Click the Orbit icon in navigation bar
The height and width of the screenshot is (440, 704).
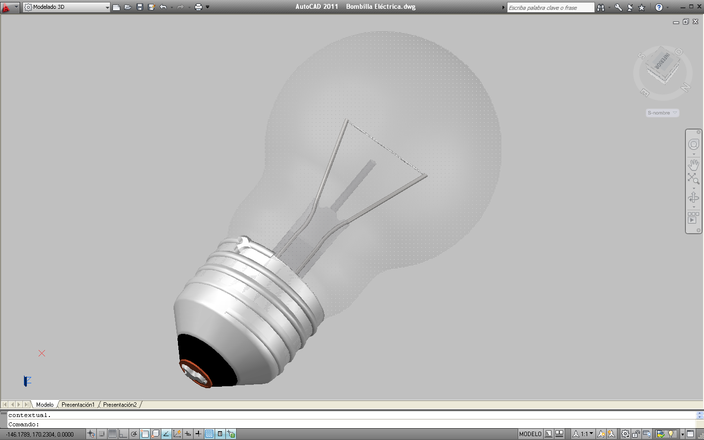tap(693, 198)
